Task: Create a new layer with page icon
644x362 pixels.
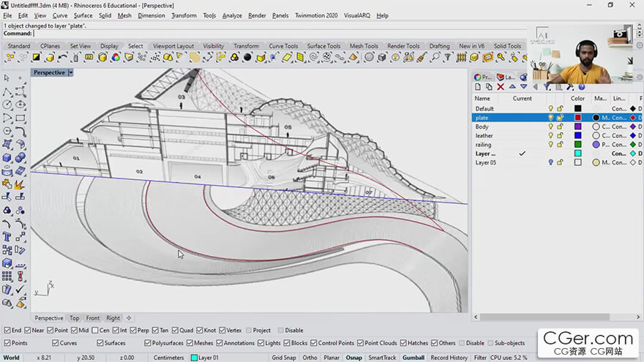Action: click(x=478, y=87)
